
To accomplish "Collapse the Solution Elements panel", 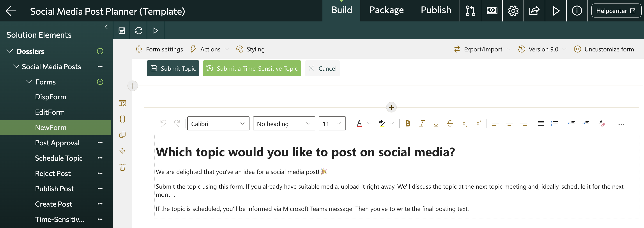I will tap(106, 27).
